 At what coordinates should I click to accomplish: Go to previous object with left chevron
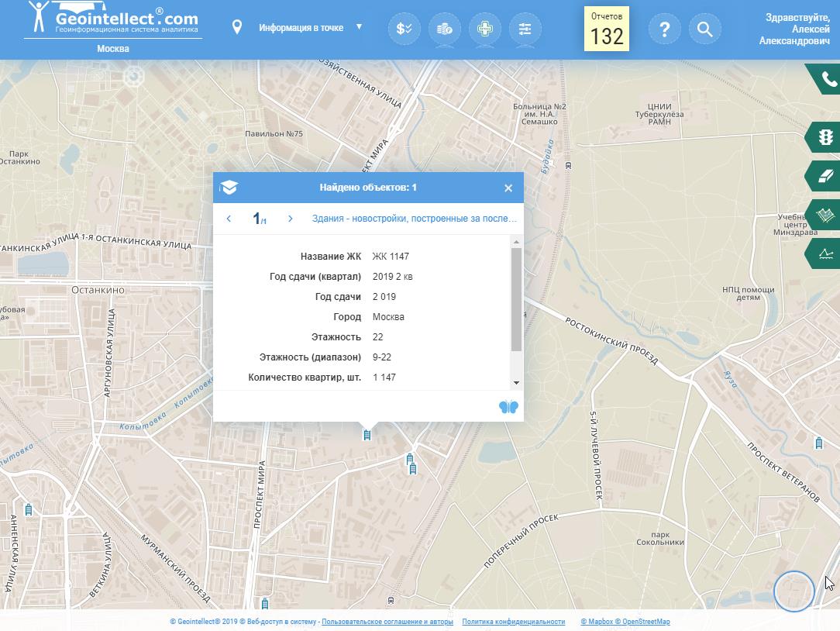[x=229, y=219]
